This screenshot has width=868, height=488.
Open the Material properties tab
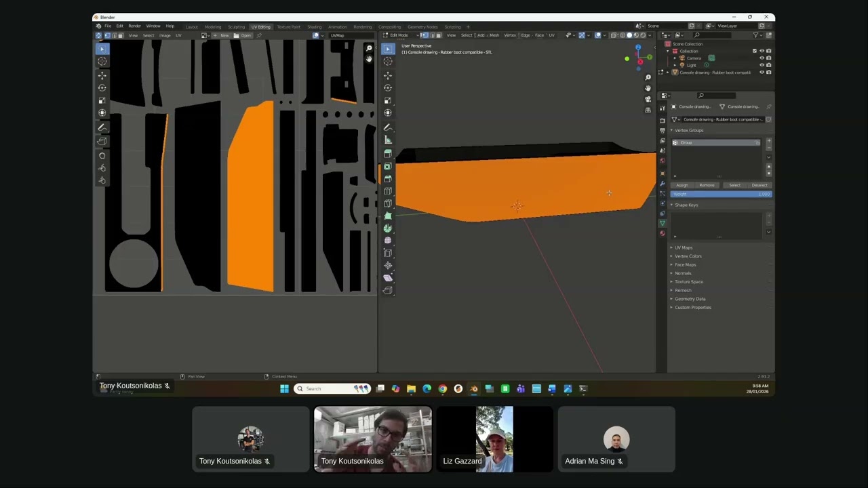[x=663, y=233]
